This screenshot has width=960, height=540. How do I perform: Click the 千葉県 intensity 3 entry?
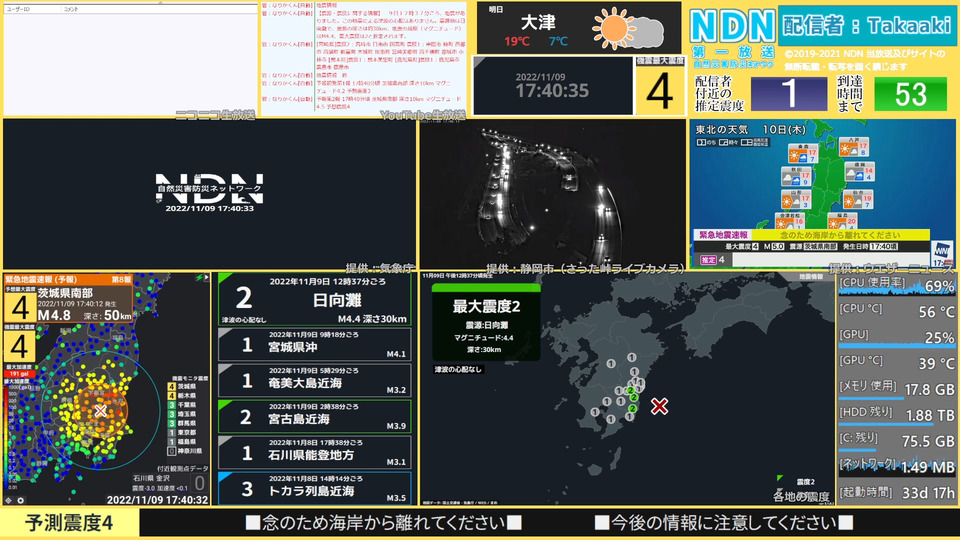182,405
